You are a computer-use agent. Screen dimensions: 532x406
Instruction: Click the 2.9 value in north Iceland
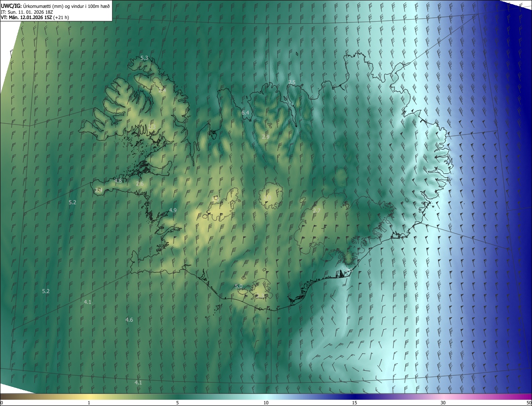tap(266, 137)
